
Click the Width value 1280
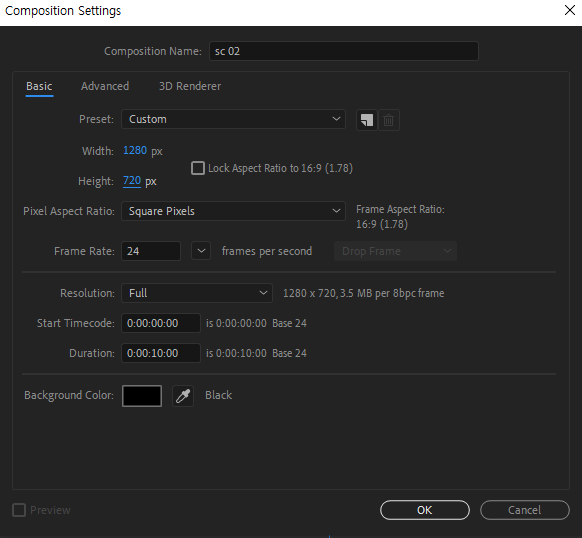pyautogui.click(x=135, y=150)
